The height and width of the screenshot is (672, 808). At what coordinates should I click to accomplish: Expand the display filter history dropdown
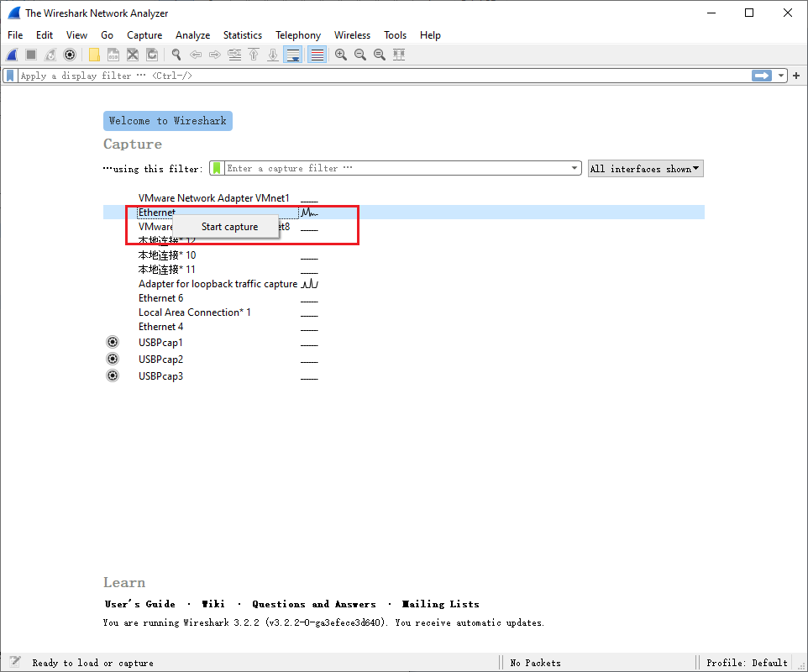click(x=781, y=76)
